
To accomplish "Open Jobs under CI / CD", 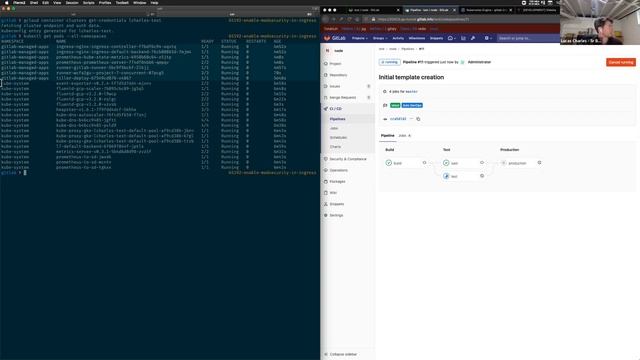I will tap(334, 128).
